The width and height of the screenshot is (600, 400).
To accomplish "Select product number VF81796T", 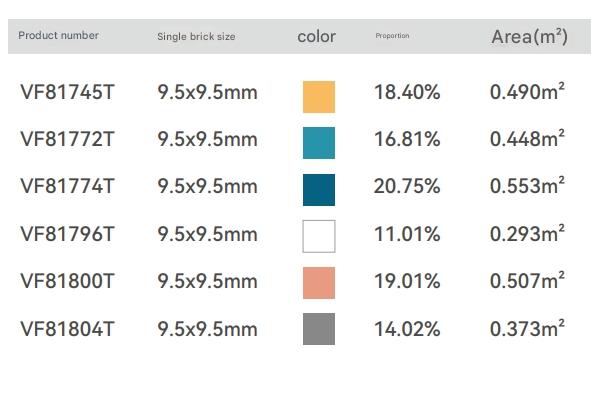I will (x=67, y=234).
